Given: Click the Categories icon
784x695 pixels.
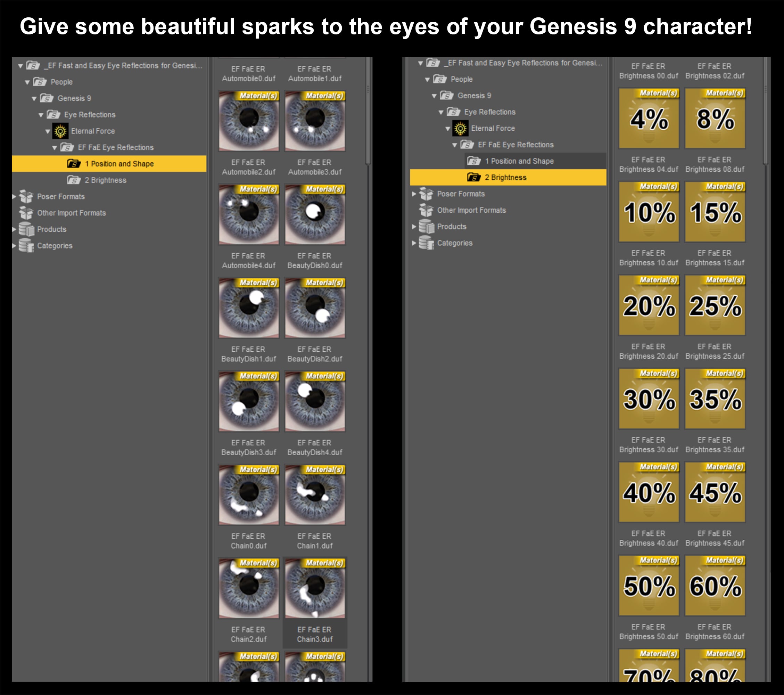Looking at the screenshot, I should coord(26,246).
